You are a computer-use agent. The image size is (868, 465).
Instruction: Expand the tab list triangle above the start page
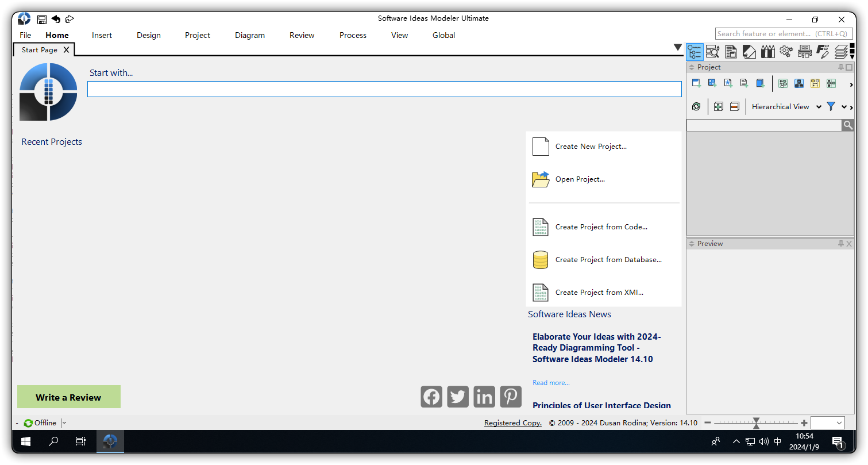point(678,48)
